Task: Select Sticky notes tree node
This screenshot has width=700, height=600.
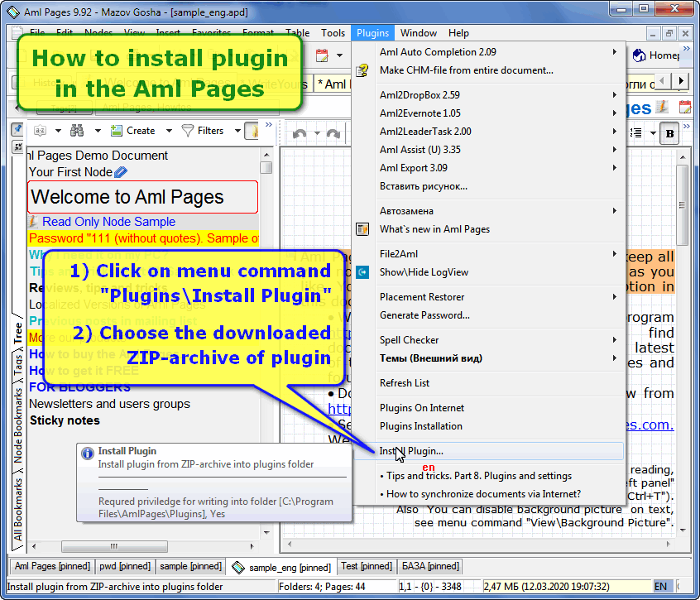Action: (65, 420)
